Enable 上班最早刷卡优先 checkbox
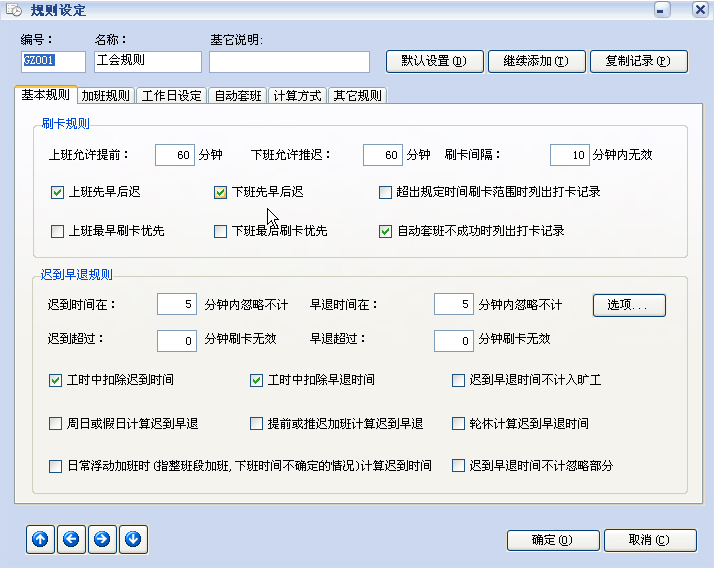This screenshot has width=714, height=568. pos(57,231)
